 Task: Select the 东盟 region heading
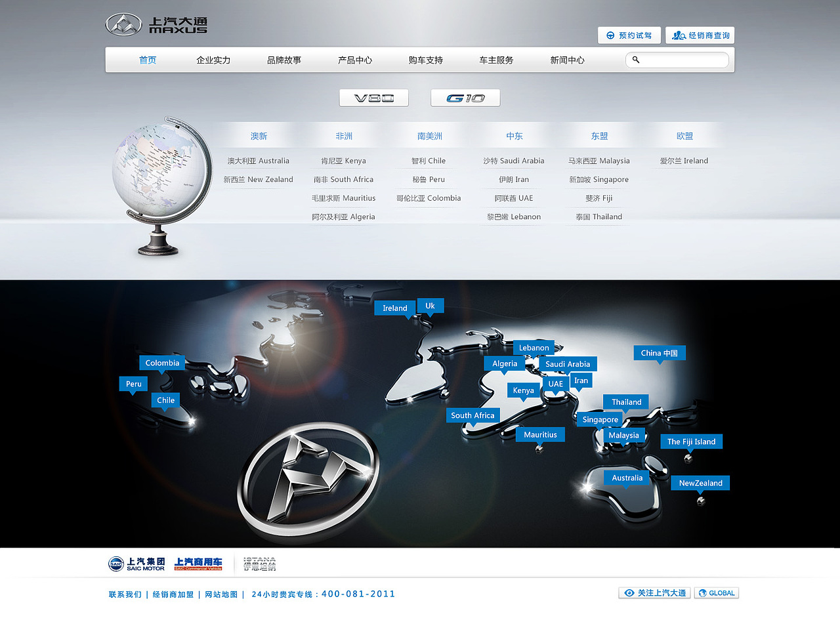point(599,136)
